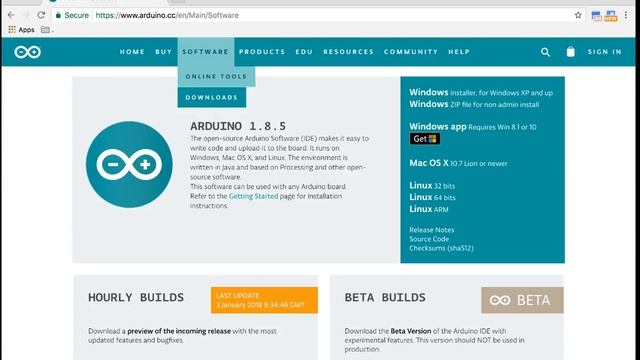Open Chrome's three-dot menu

tap(626, 16)
